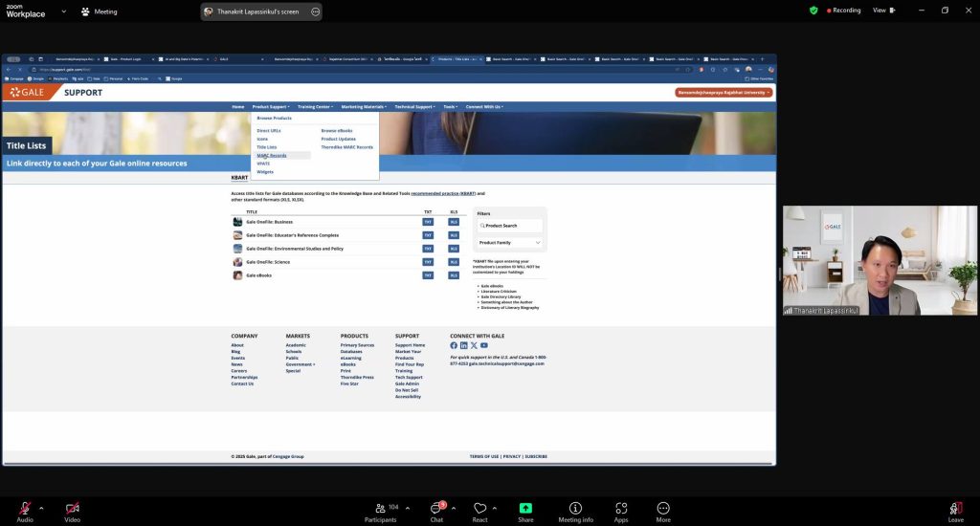
Task: Click the Gale eBooks product icon
Action: coord(237,275)
